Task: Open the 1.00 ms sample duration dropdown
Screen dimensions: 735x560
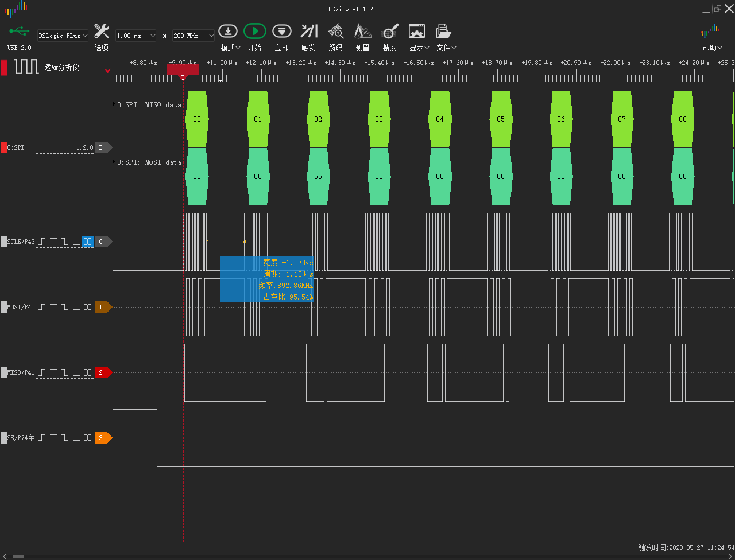Action: tap(136, 36)
